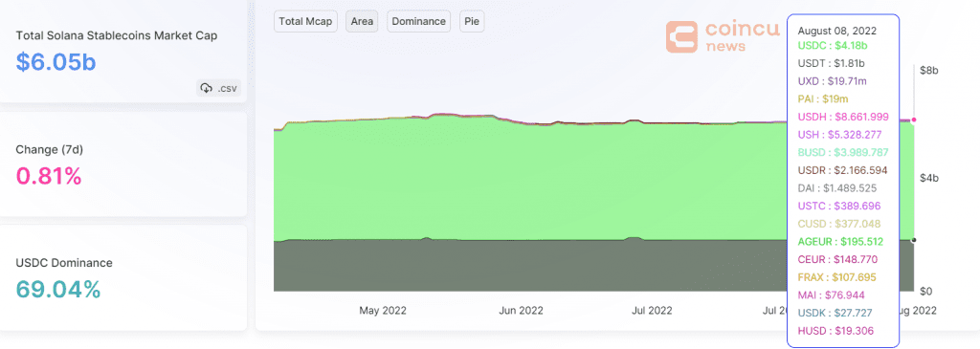Click the May 2022 axis label
The height and width of the screenshot is (349, 980).
[383, 311]
